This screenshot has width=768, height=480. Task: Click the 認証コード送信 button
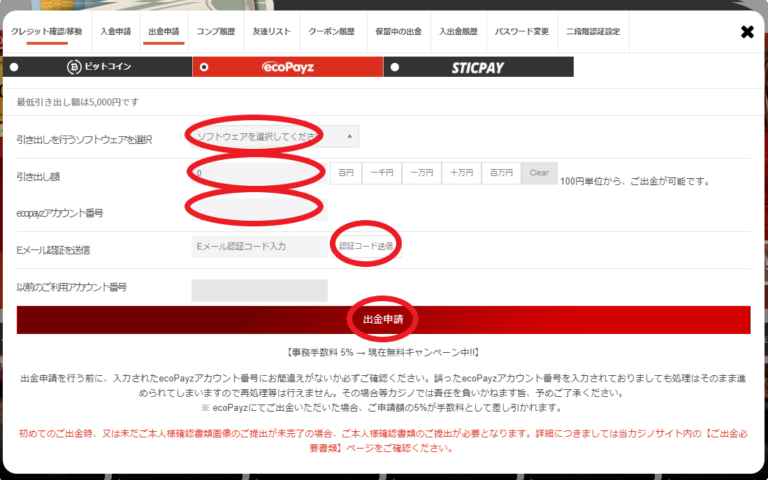366,246
